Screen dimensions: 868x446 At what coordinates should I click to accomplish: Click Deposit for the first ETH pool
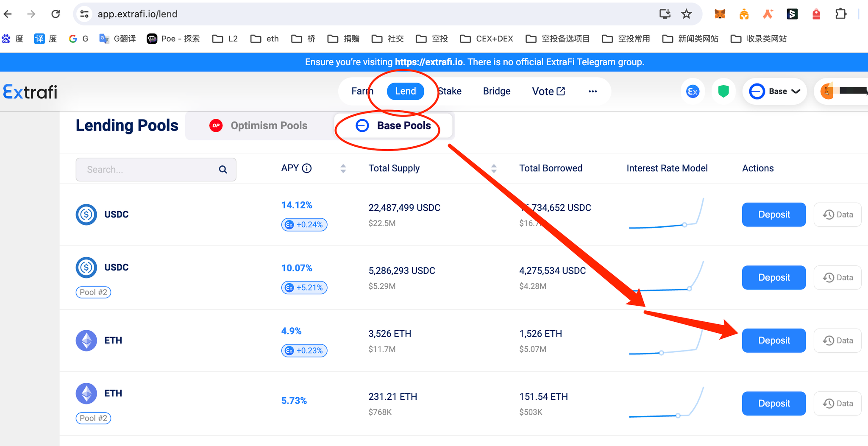pyautogui.click(x=773, y=340)
